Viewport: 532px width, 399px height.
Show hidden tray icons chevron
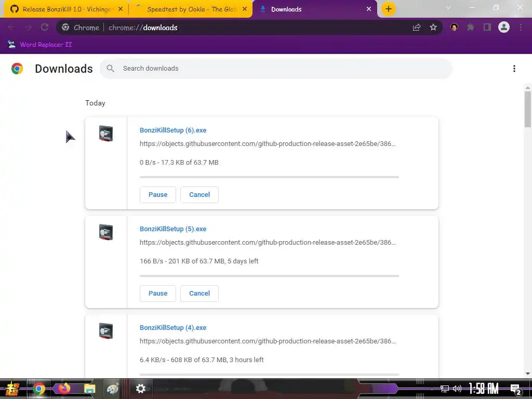click(x=432, y=389)
